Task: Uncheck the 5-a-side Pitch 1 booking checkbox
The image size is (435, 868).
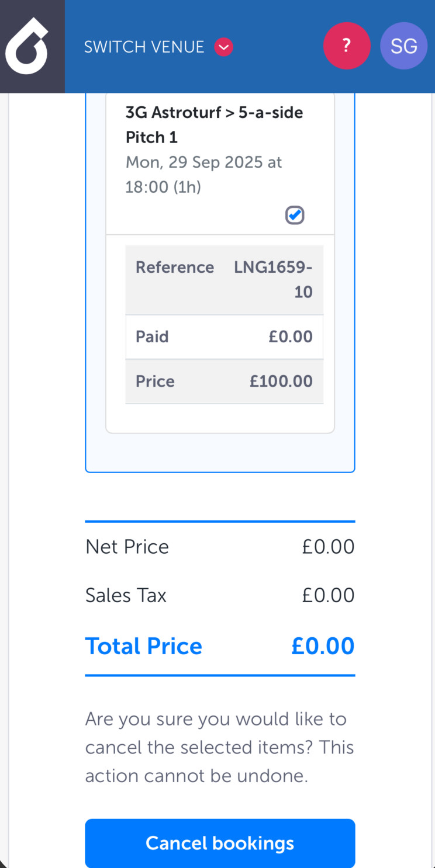Action: coord(295,215)
